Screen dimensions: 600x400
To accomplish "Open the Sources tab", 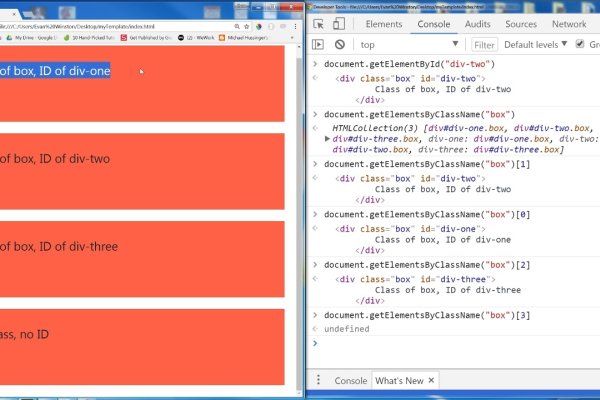I will (x=520, y=24).
